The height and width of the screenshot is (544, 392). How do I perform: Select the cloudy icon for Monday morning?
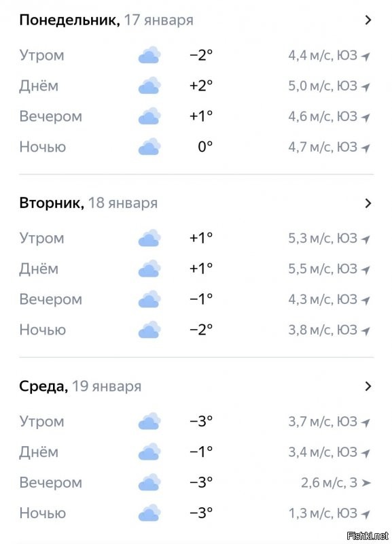pyautogui.click(x=148, y=55)
